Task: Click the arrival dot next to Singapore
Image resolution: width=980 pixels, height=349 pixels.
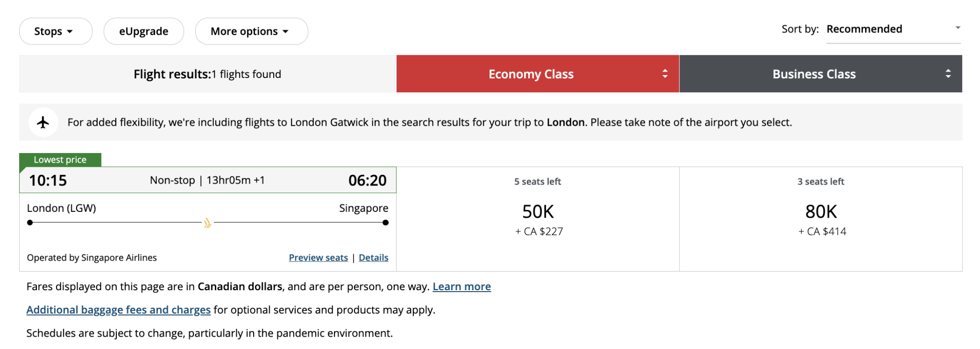Action: [x=385, y=221]
